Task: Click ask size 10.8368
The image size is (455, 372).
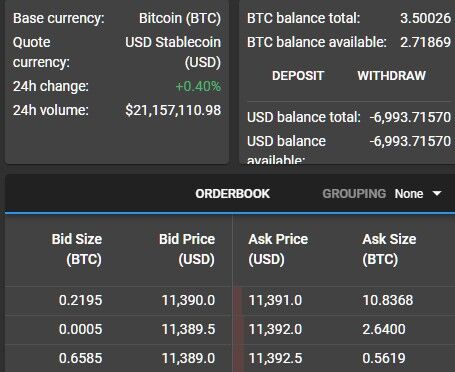Action: coord(388,300)
